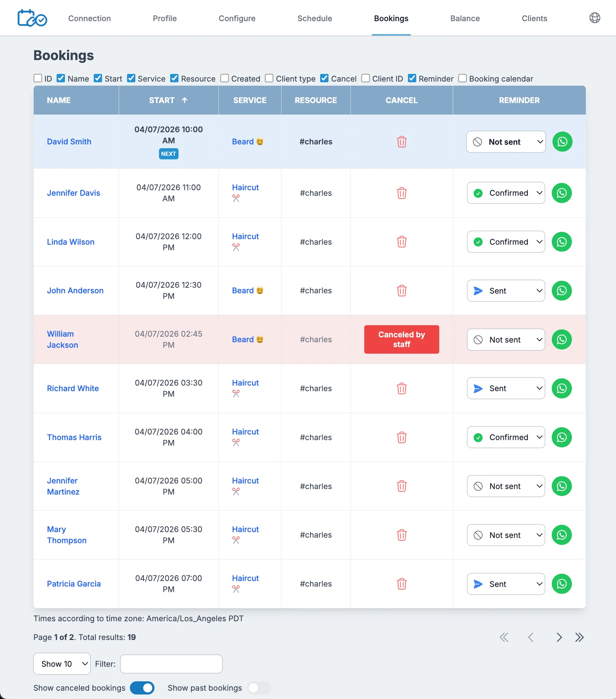
Task: Switch to the Schedule tab
Action: (x=315, y=18)
